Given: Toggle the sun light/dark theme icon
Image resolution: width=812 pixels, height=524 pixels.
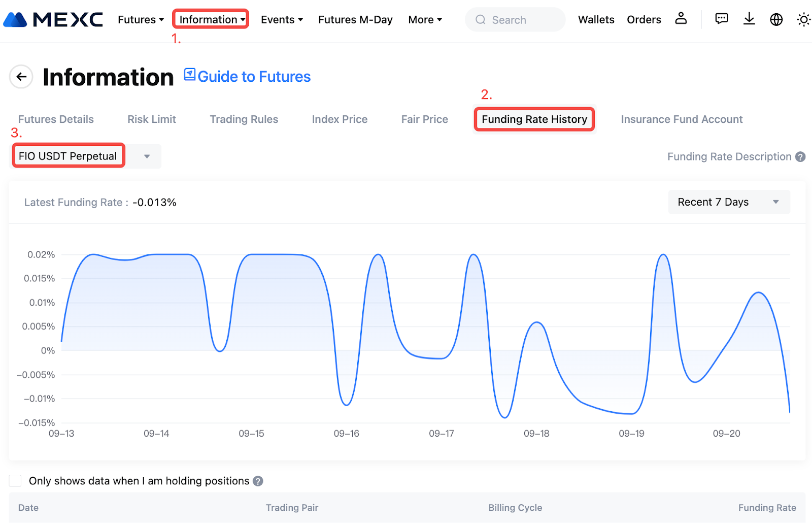Looking at the screenshot, I should (803, 20).
